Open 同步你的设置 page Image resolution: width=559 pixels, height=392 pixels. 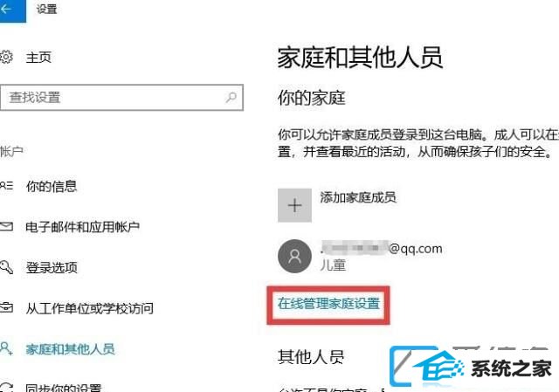tap(64, 388)
